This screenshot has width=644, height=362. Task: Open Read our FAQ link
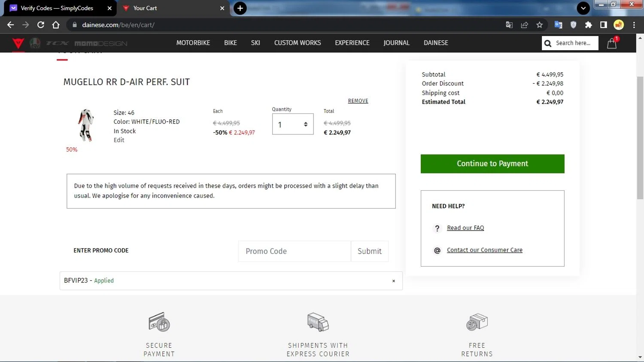[x=465, y=228]
